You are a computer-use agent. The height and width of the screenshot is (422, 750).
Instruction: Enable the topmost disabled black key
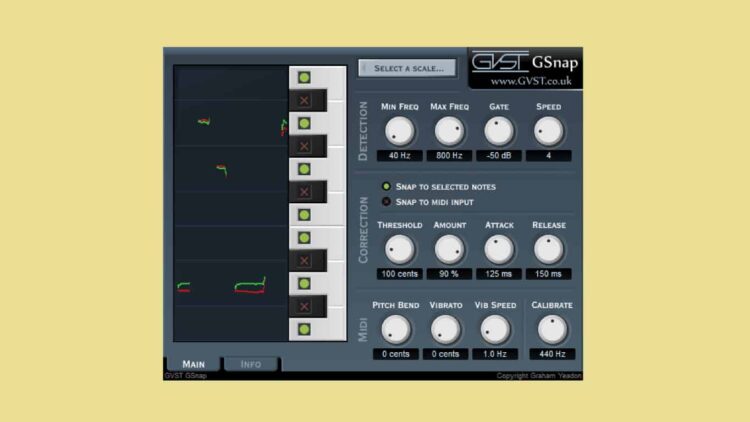(304, 100)
